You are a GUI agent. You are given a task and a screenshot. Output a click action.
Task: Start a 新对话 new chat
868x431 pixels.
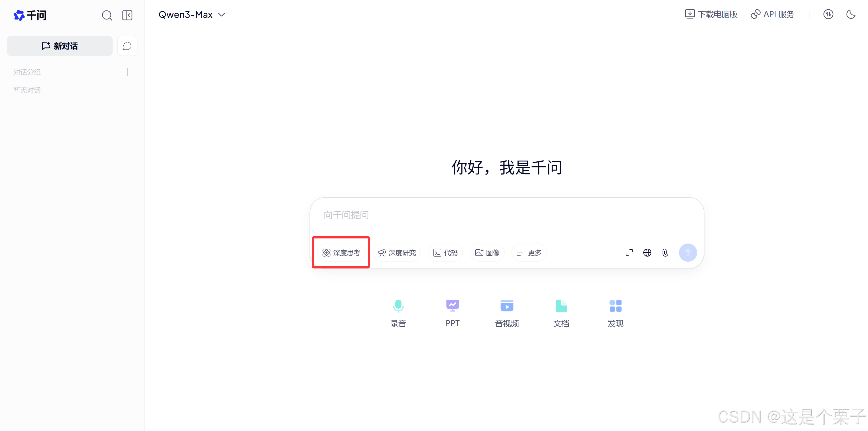(x=60, y=46)
